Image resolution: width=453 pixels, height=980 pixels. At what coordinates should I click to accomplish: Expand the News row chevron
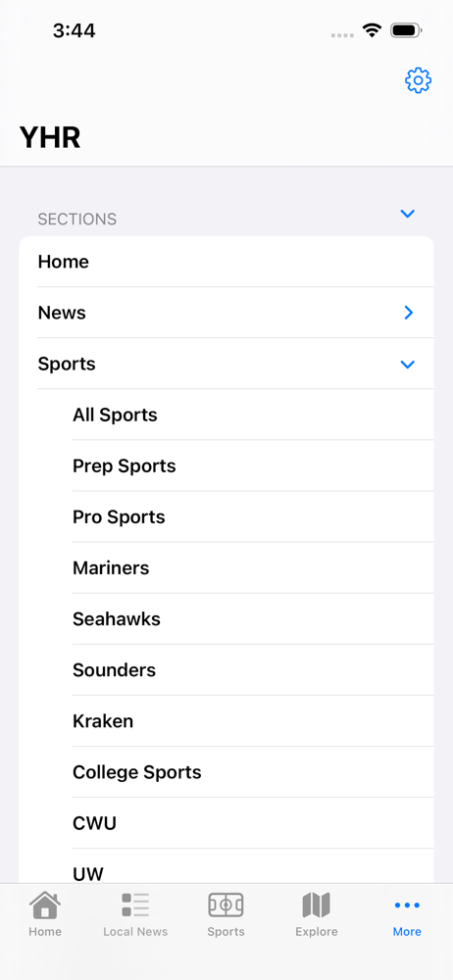pyautogui.click(x=409, y=313)
